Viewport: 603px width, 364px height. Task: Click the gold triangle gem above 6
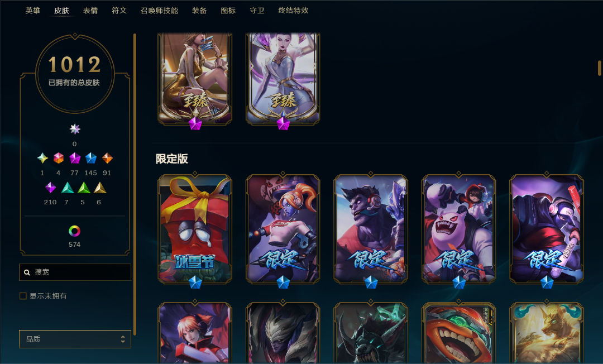[x=100, y=188]
